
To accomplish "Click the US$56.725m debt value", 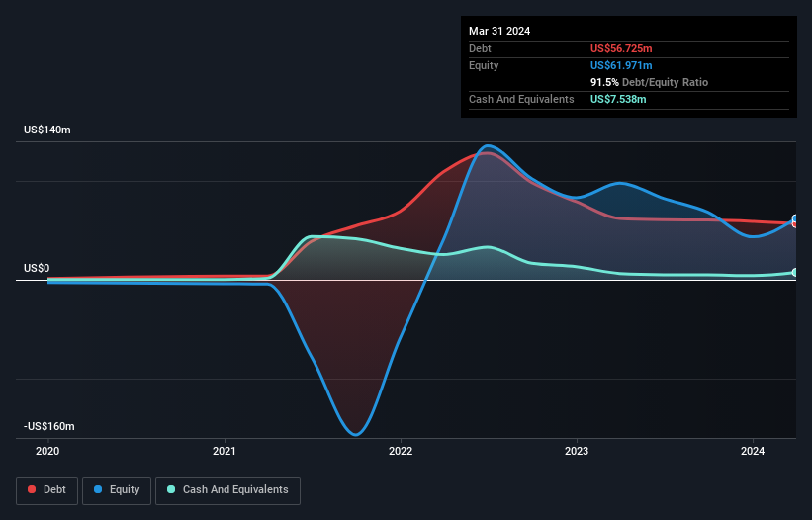I will [x=621, y=48].
